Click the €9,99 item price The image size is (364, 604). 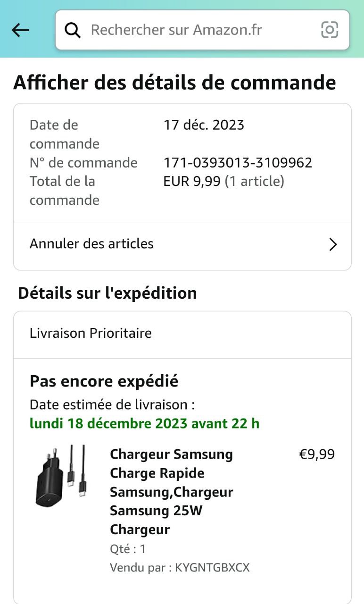[x=317, y=454]
